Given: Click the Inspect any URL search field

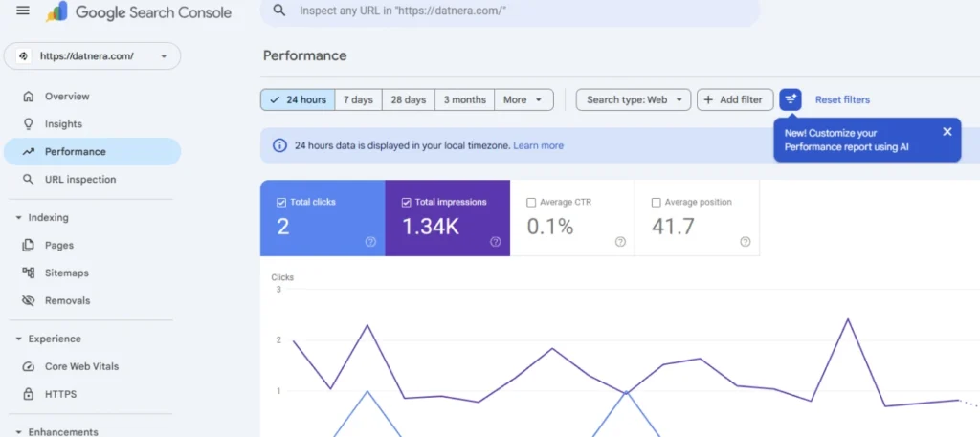Looking at the screenshot, I should tap(510, 11).
